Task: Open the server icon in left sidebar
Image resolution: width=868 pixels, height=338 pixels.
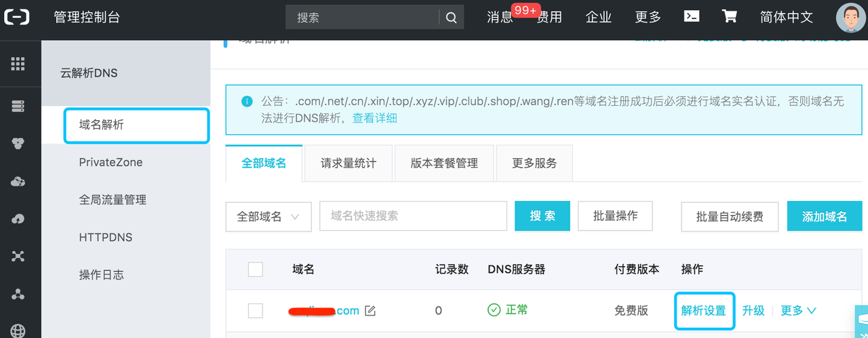Action: click(x=18, y=106)
